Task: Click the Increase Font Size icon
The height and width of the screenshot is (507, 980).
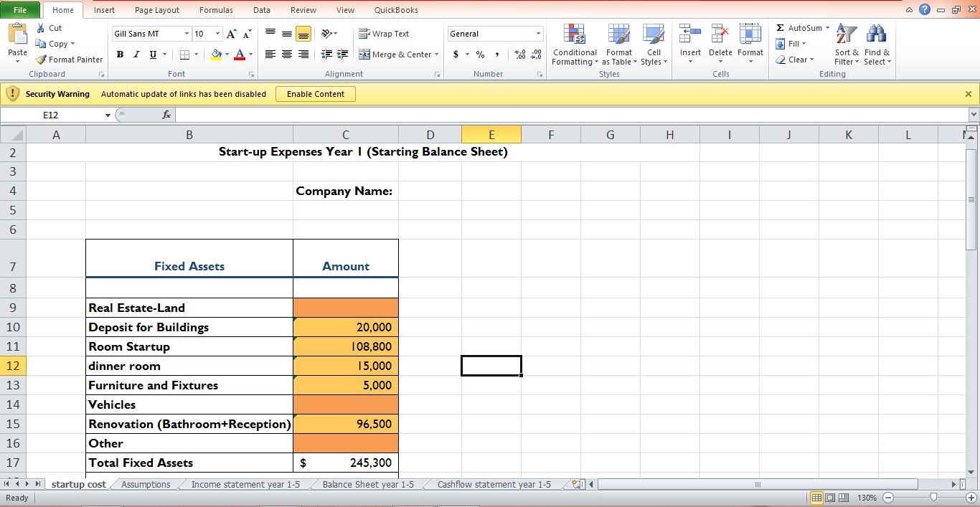Action: [231, 34]
